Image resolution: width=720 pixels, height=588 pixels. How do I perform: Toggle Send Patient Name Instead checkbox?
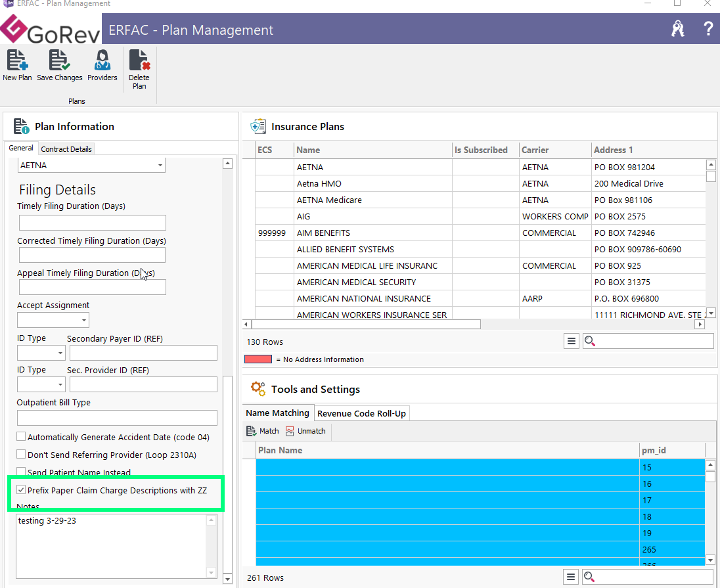coord(21,471)
